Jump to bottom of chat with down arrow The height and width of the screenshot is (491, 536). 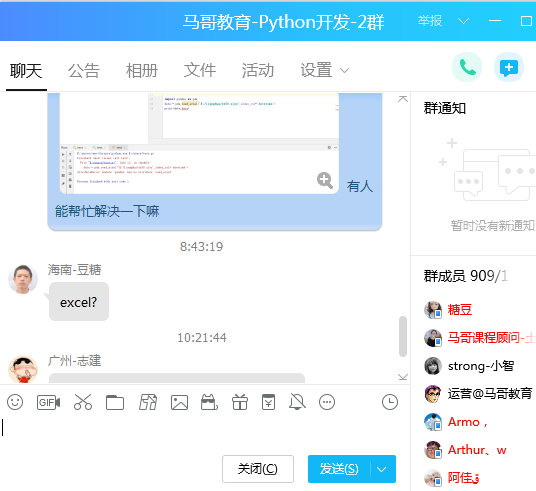(403, 377)
